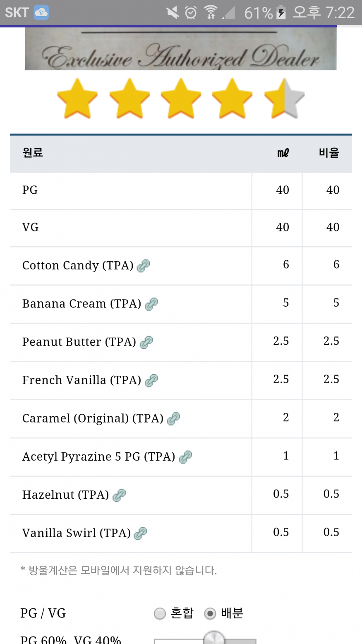The width and height of the screenshot is (362, 644).
Task: Select the 혼합 radio button
Action: [160, 613]
